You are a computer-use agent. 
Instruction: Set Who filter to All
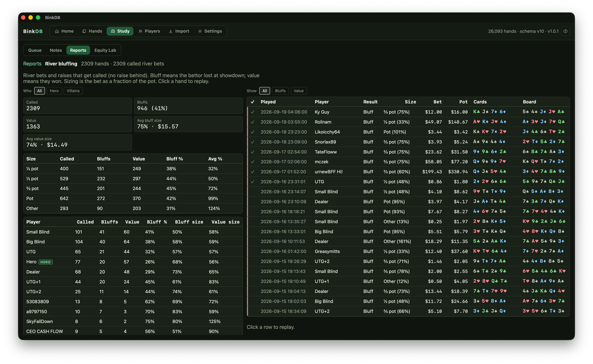[39, 91]
